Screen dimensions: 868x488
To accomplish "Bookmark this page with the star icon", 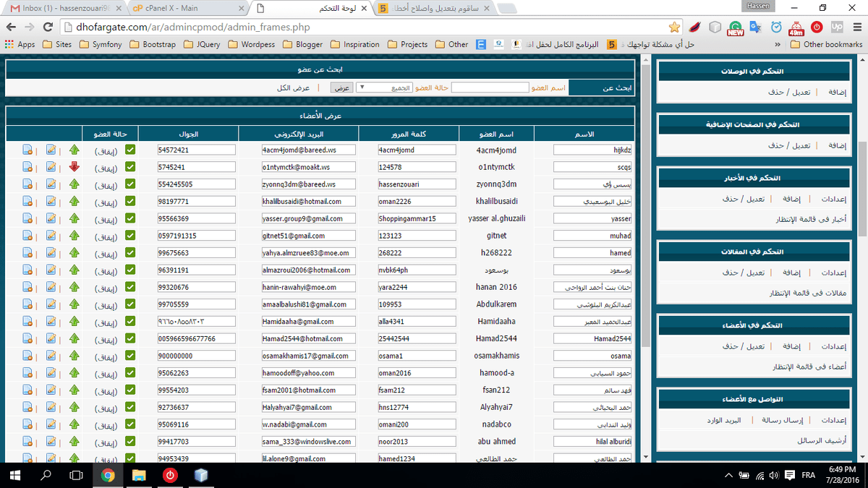I will point(674,27).
